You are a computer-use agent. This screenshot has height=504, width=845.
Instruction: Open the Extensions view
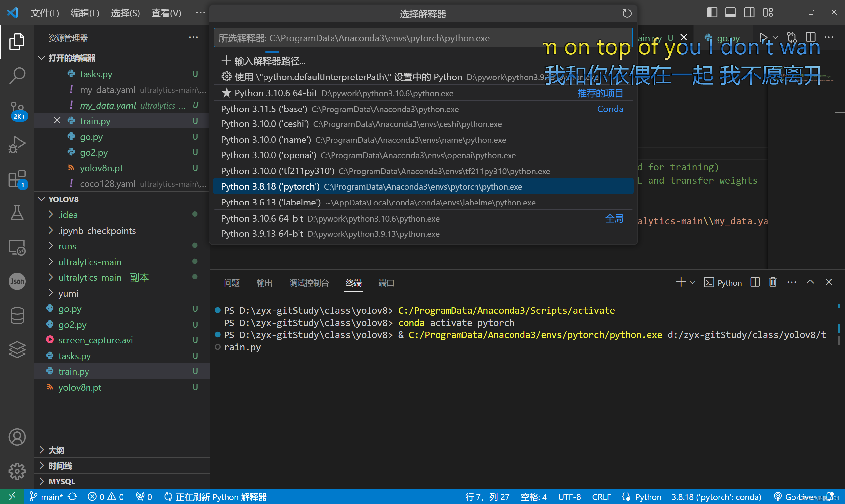(x=17, y=179)
